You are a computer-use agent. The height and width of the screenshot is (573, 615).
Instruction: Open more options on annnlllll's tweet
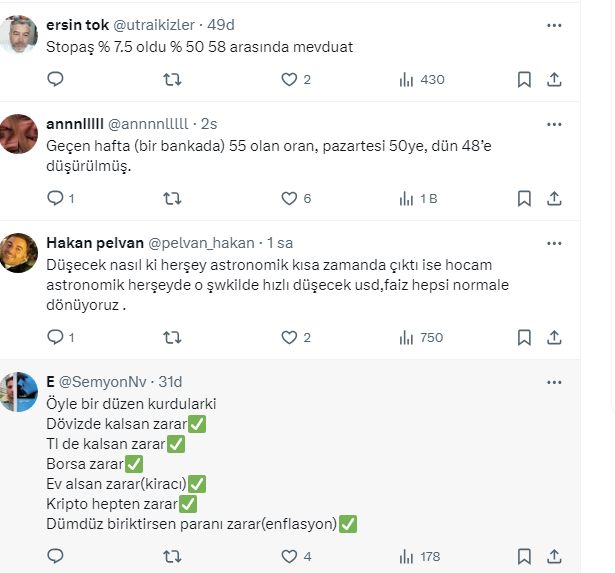tap(554, 124)
